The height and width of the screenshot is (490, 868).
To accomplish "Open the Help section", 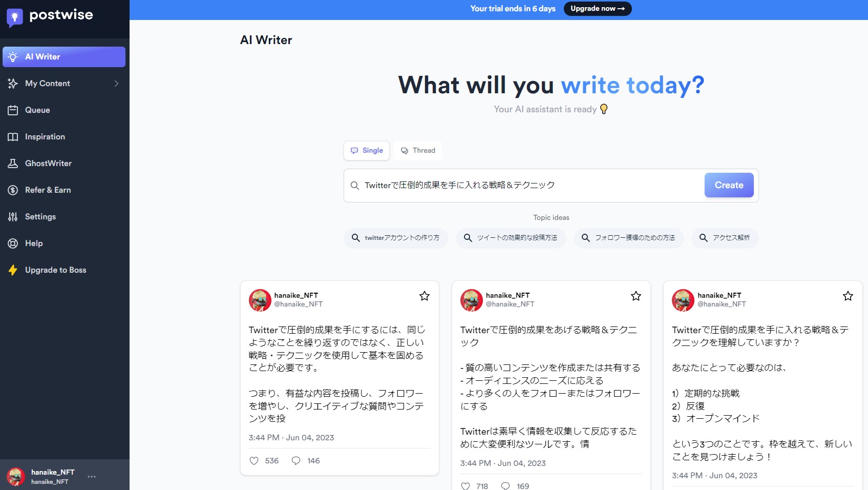I will click(x=64, y=243).
